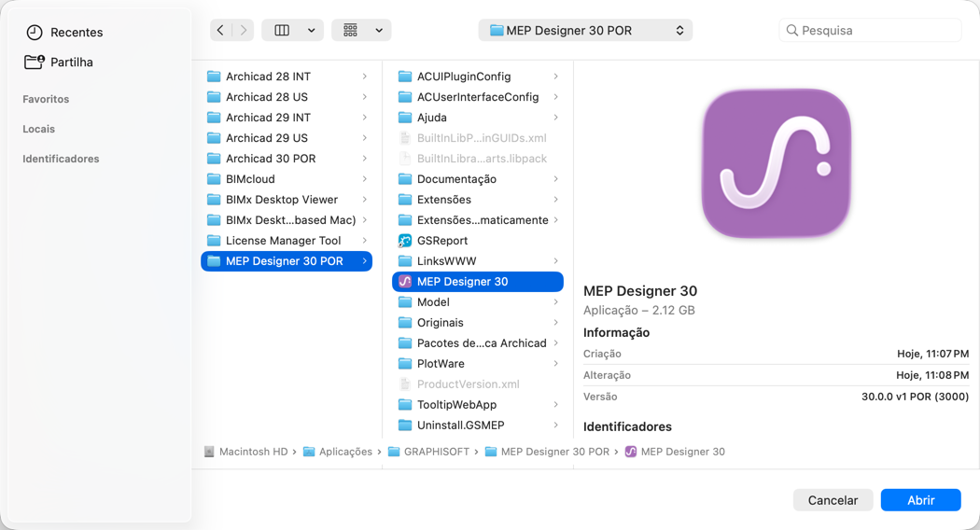Viewport: 980px width, 530px height.
Task: Select the Pacotes de...ca Archicad folder
Action: 478,343
